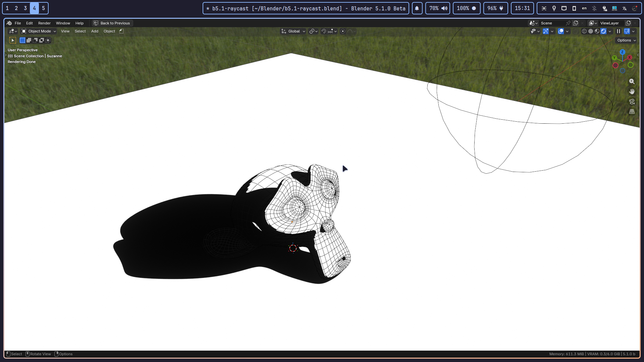This screenshot has width=644, height=362.
Task: Open the Object Mode dropdown
Action: 39,31
